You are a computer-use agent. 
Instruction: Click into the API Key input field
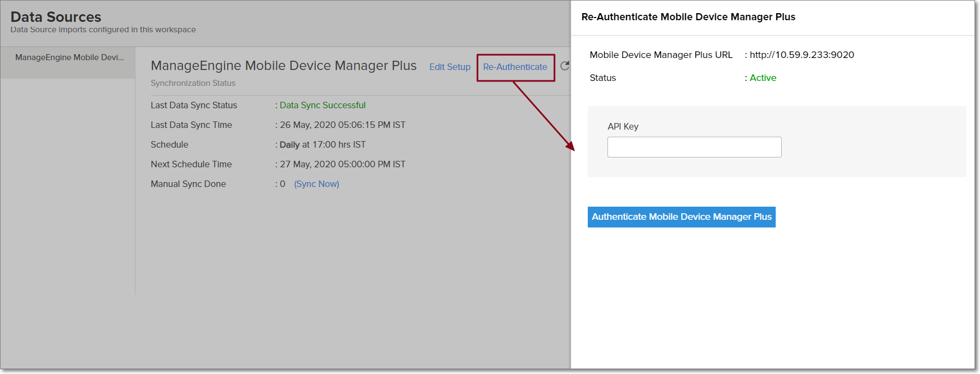point(694,147)
